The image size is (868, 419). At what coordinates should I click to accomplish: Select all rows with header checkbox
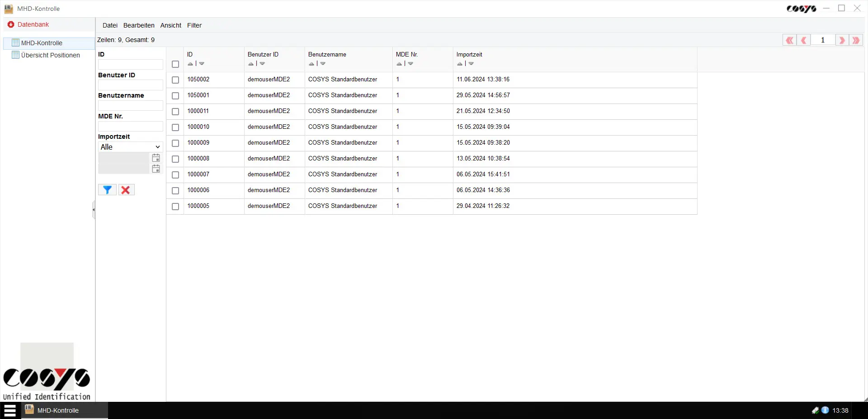pos(175,64)
